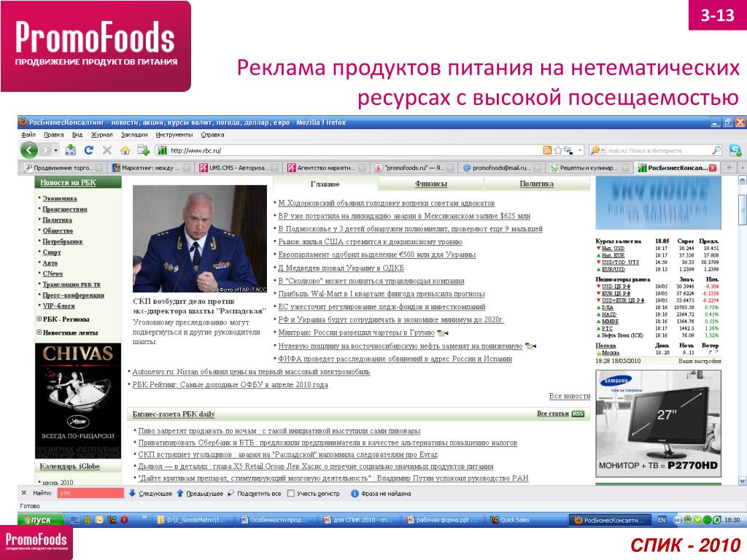Open the Журнал menu
The height and width of the screenshot is (560, 747).
point(101,135)
